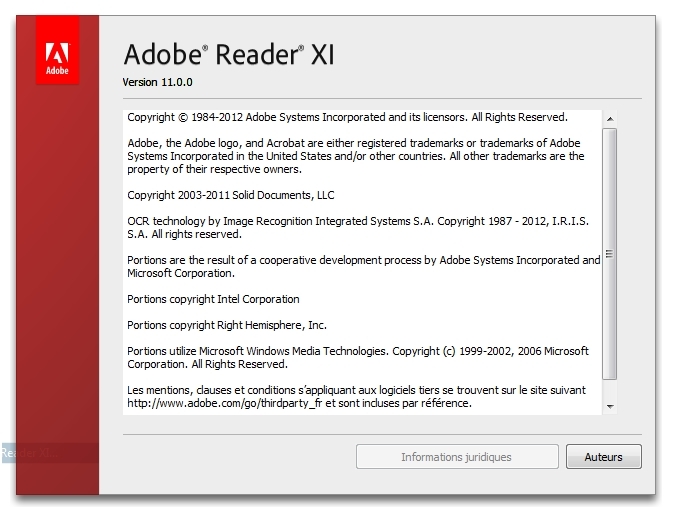
Task: Click the Microsoft Corporation cooperative development paragraph
Action: pyautogui.click(x=364, y=267)
